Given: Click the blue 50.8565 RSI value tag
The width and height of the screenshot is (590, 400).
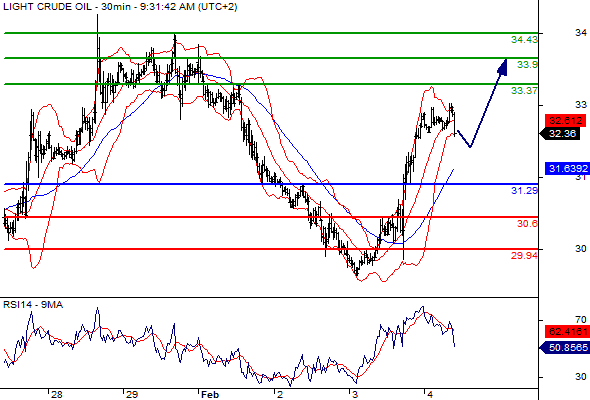Looking at the screenshot, I should (x=564, y=347).
